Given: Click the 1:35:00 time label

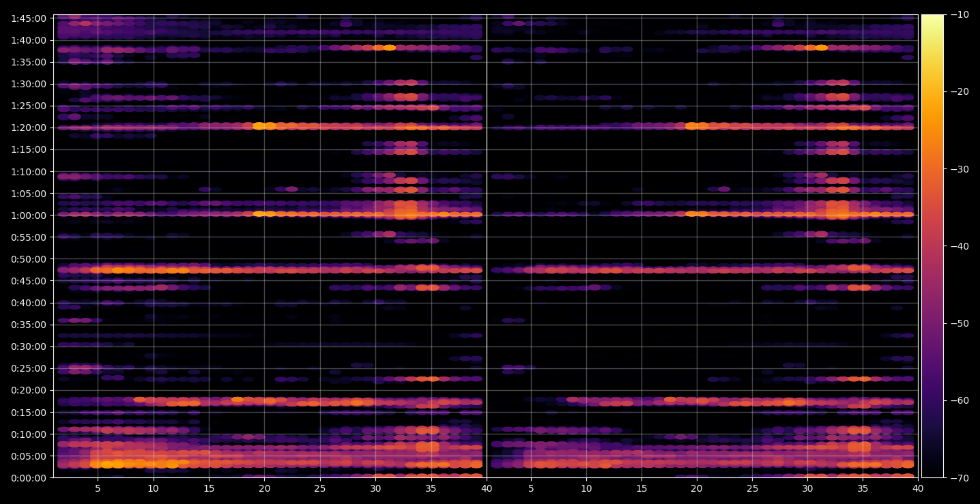Looking at the screenshot, I should tap(28, 62).
